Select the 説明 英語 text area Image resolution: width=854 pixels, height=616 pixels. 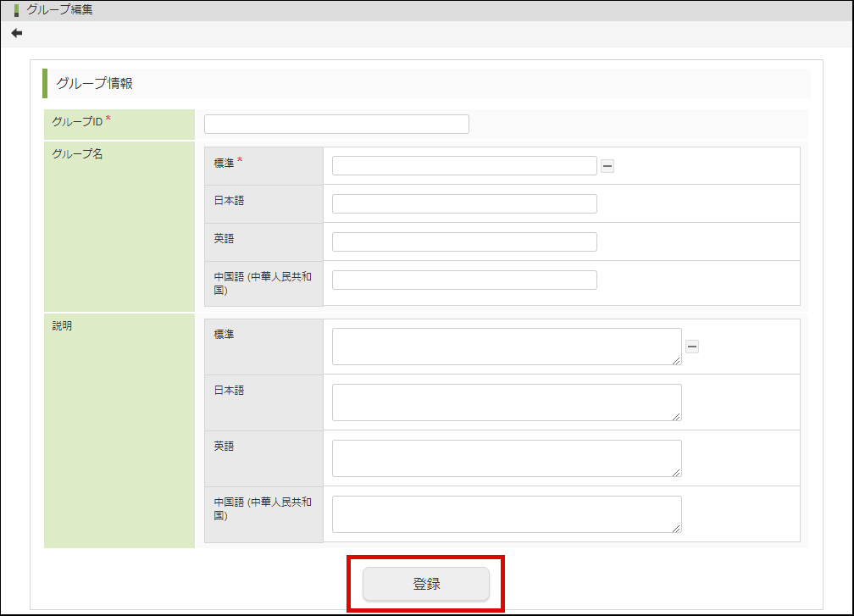[x=507, y=458]
